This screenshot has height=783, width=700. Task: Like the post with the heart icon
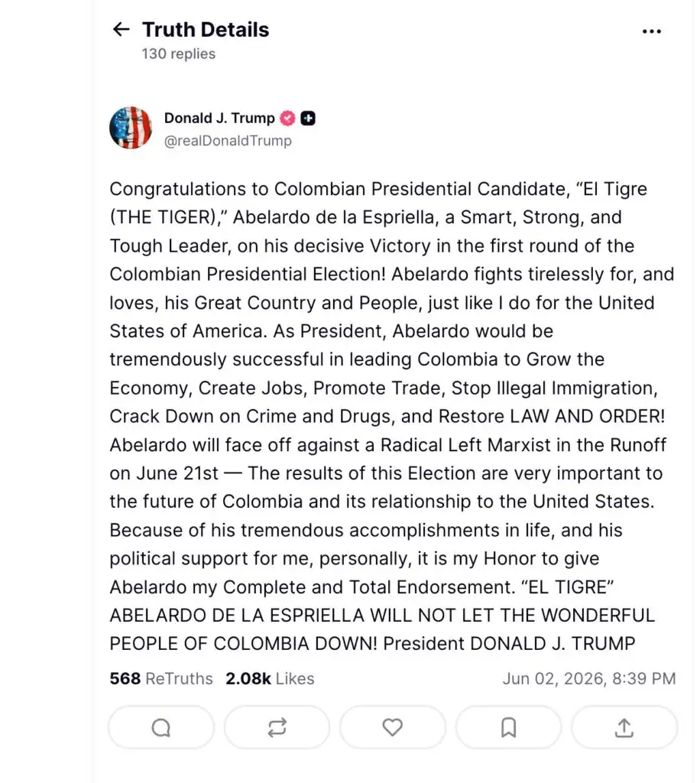point(393,728)
